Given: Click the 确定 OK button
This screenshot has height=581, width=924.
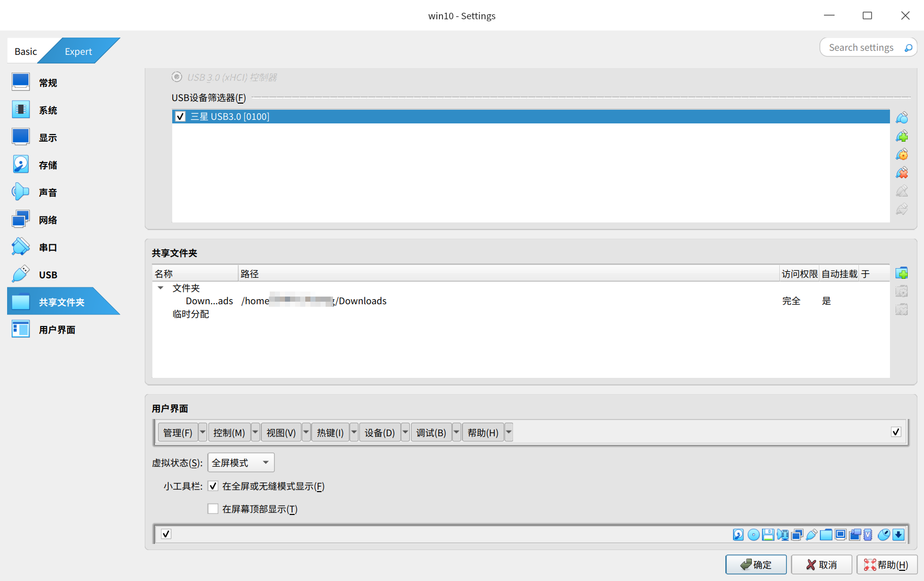Looking at the screenshot, I should coord(756,564).
